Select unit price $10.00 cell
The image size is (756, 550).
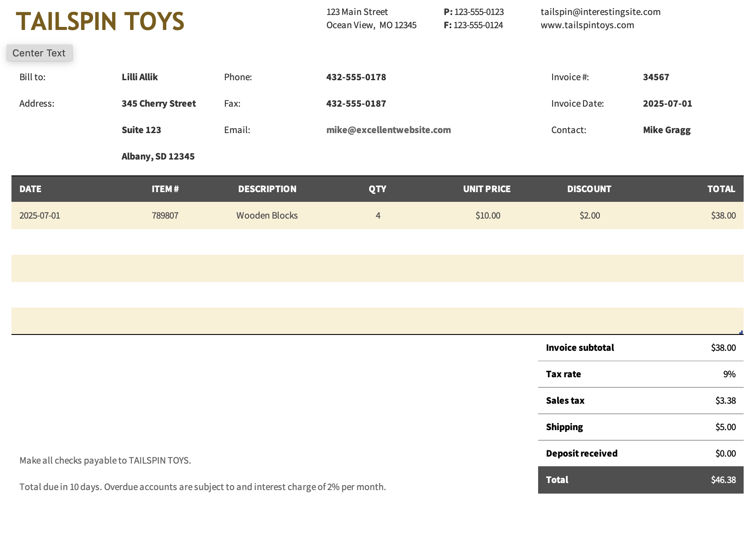(488, 216)
